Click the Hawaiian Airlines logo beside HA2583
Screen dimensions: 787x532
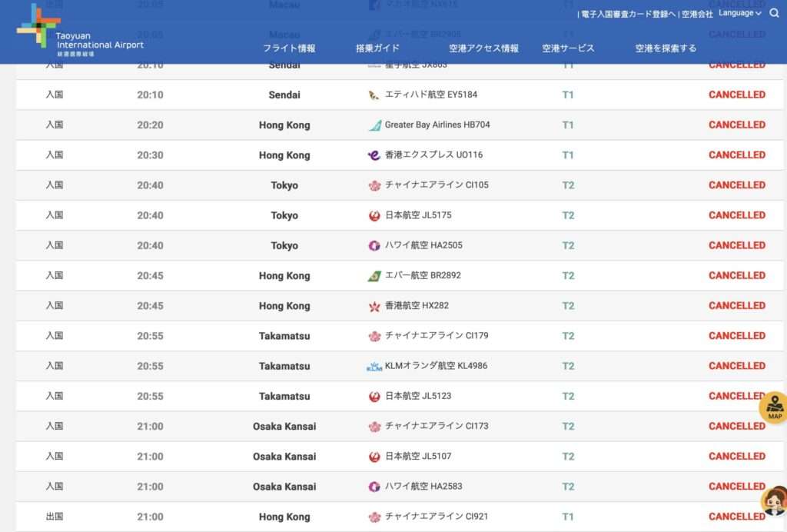tap(374, 487)
